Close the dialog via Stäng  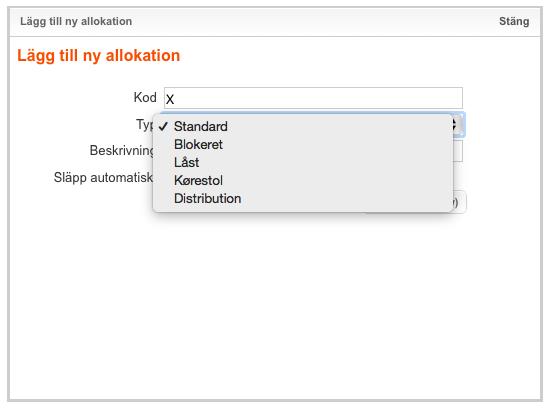coord(514,21)
